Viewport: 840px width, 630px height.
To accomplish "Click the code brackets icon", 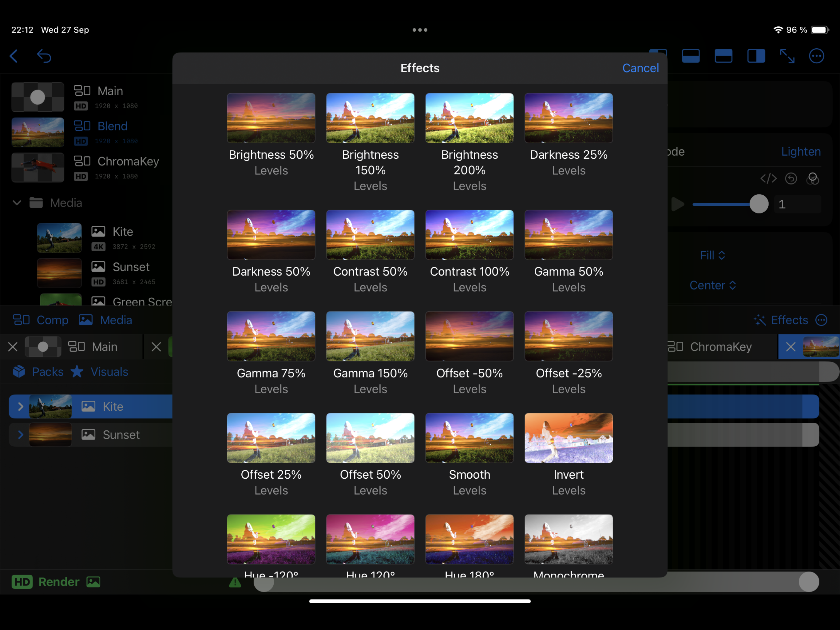I will (768, 179).
